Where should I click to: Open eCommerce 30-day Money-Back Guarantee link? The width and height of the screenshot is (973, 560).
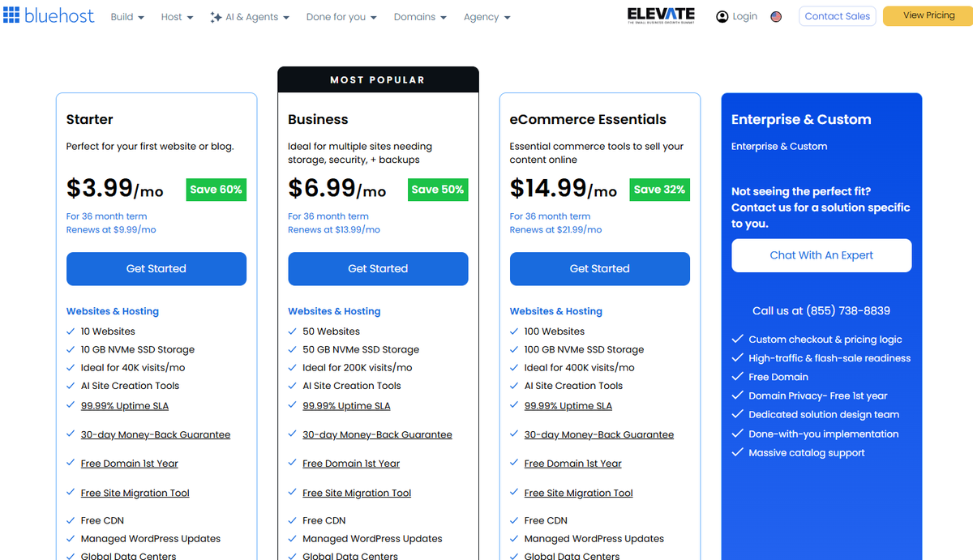pos(599,435)
